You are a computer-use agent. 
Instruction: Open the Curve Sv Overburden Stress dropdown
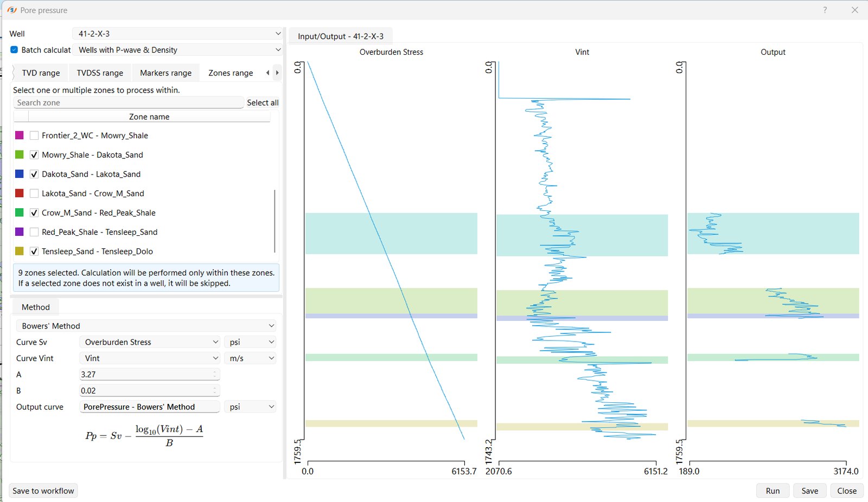point(150,342)
